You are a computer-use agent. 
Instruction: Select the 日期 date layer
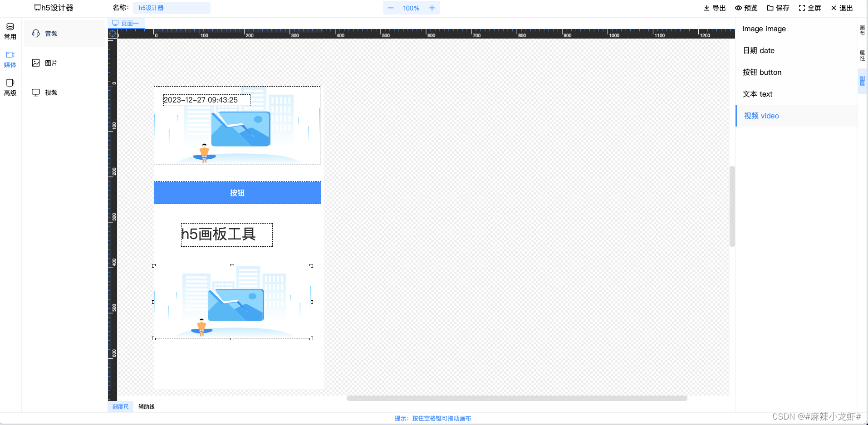point(796,50)
